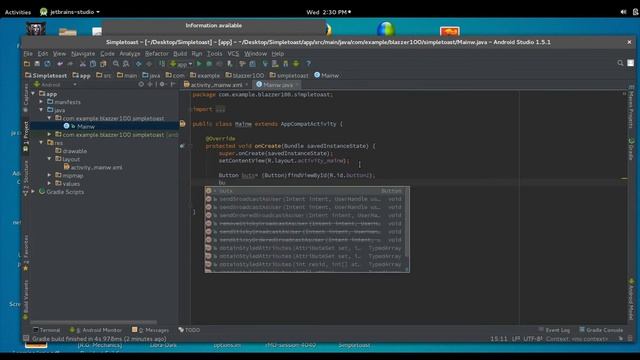Image resolution: width=640 pixels, height=360 pixels.
Task: Click the Undo toolbar icon
Action: [60, 64]
